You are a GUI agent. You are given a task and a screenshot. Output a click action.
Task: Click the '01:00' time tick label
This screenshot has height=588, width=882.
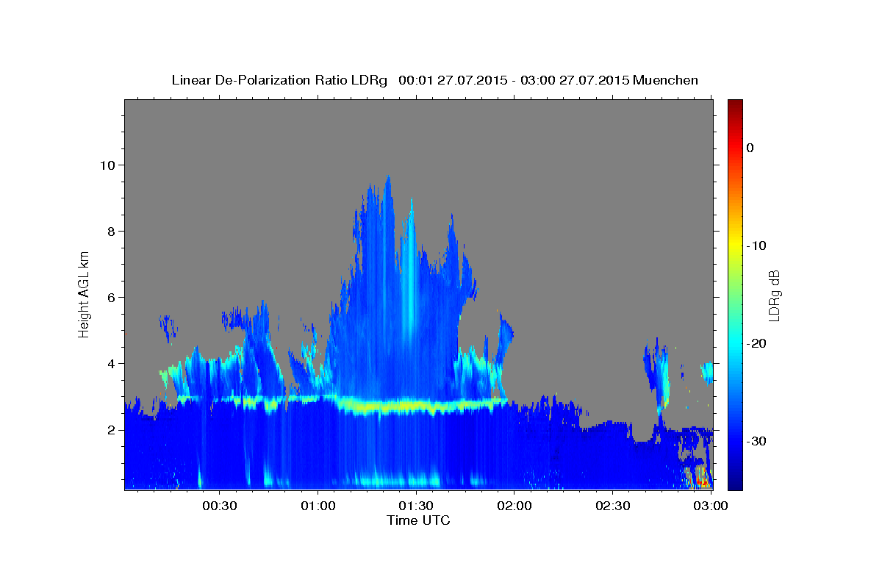(318, 506)
